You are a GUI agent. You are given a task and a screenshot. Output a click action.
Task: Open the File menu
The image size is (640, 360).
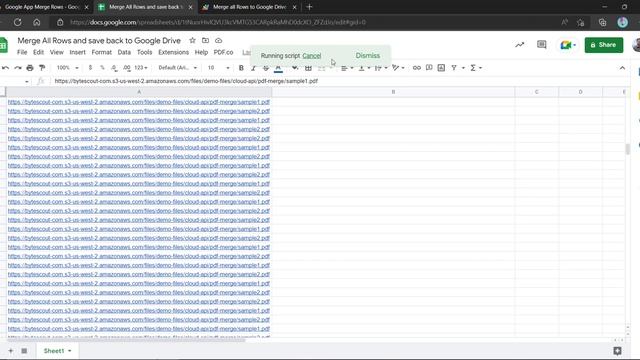[x=22, y=52]
